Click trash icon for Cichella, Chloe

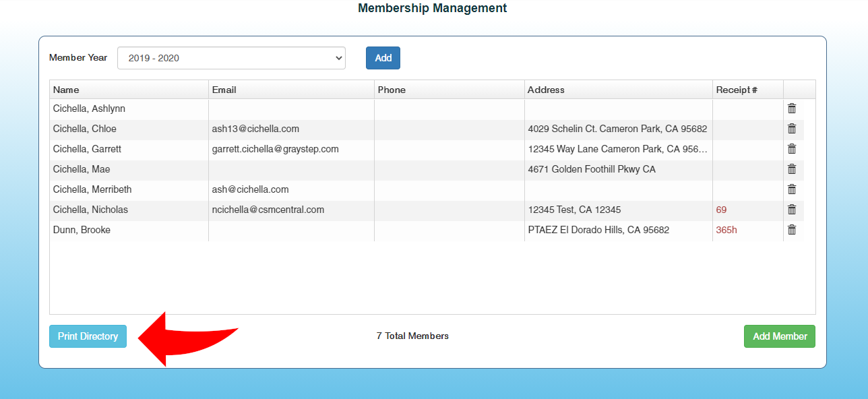point(792,129)
